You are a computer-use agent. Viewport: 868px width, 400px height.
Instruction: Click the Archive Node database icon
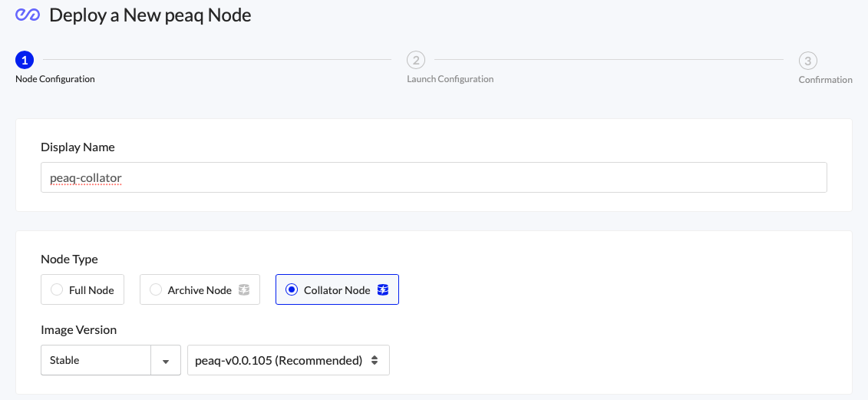(244, 289)
